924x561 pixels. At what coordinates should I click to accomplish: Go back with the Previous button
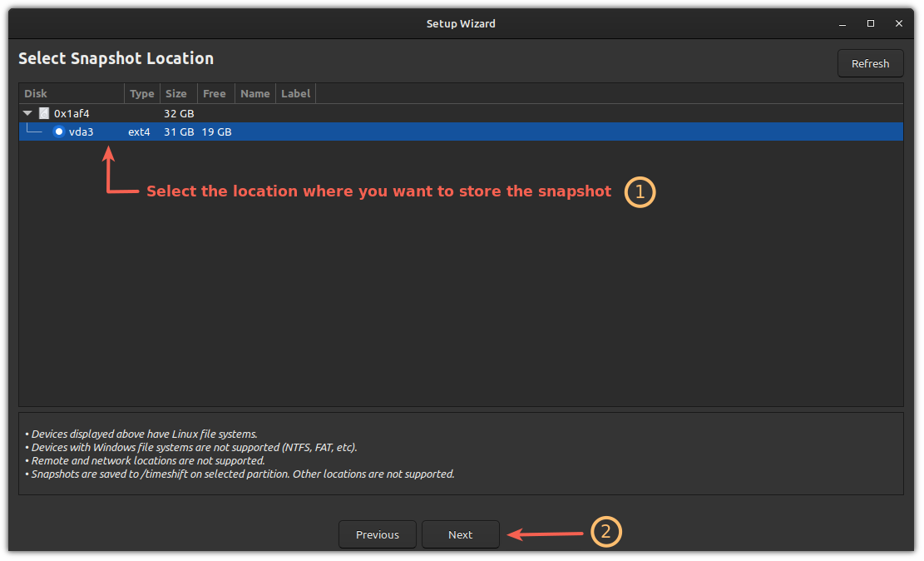[x=377, y=534]
